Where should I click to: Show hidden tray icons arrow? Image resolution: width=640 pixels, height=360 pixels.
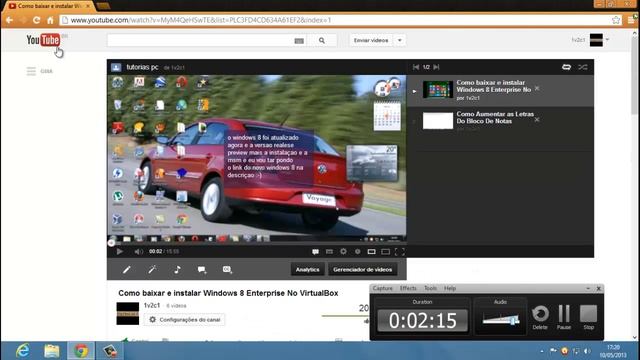pyautogui.click(x=542, y=351)
